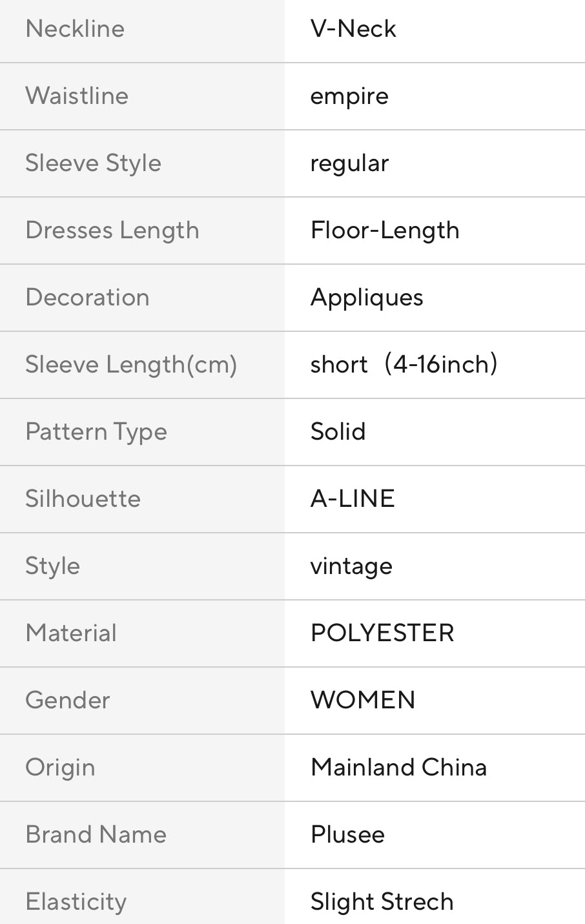585x924 pixels.
Task: Select the Slight Strech elasticity value
Action: [x=382, y=902]
